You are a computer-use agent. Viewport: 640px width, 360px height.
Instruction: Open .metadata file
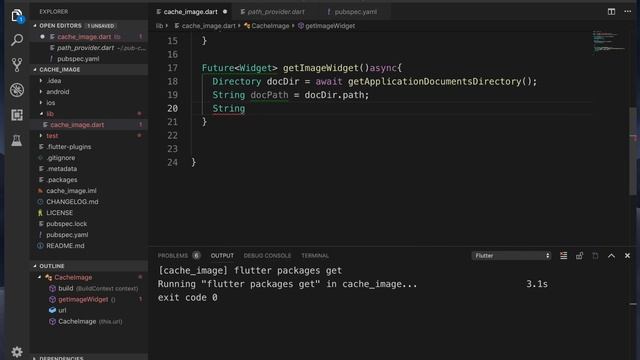click(62, 169)
